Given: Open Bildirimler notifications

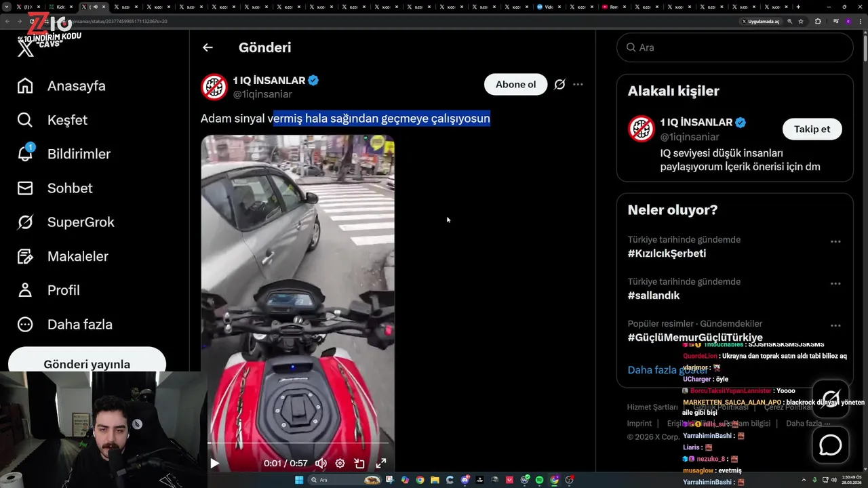Looking at the screenshot, I should [x=64, y=154].
